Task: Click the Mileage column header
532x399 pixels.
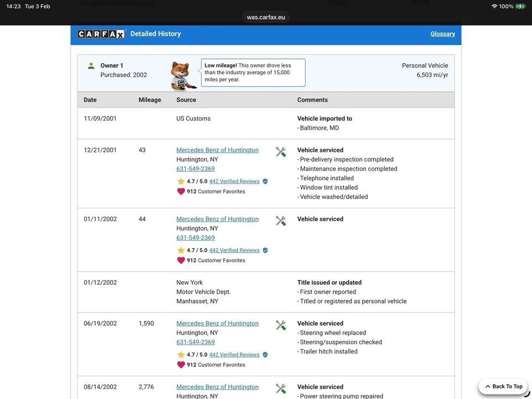Action: 149,100
